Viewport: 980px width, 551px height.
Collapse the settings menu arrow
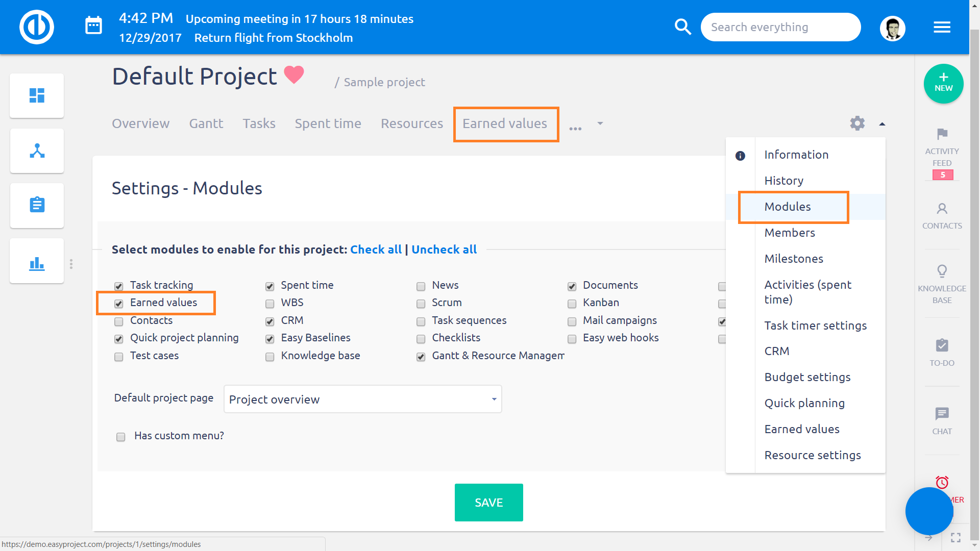tap(882, 124)
